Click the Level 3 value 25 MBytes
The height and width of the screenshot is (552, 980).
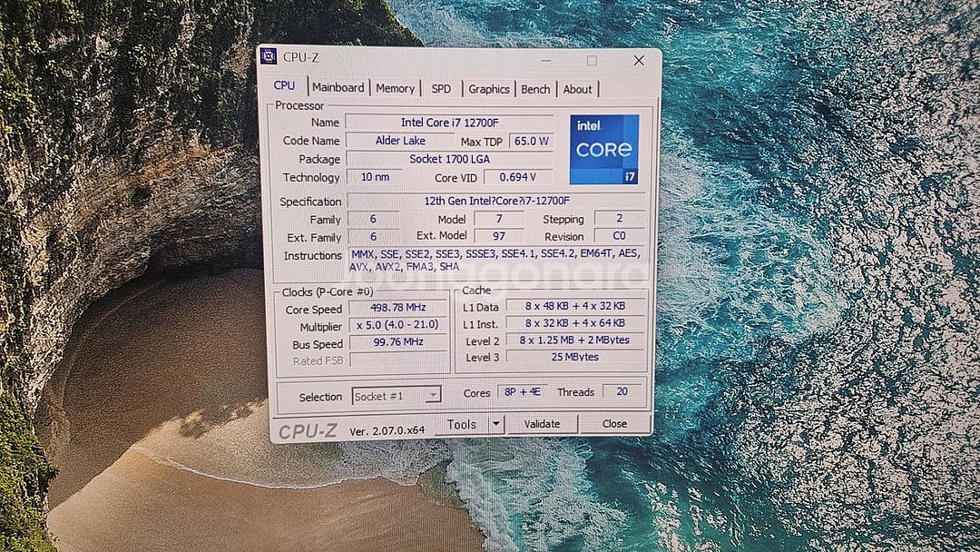(x=575, y=357)
